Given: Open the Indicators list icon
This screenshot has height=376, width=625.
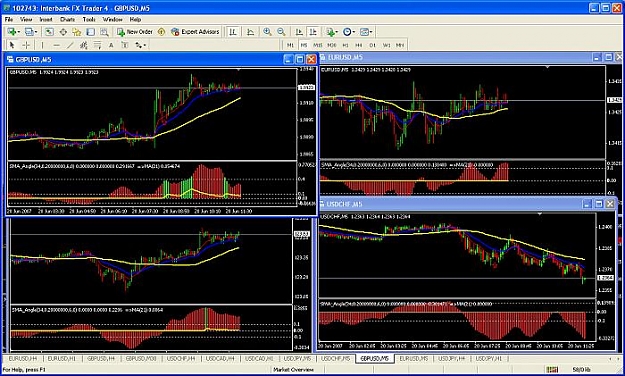Looking at the screenshot, I should click(330, 32).
